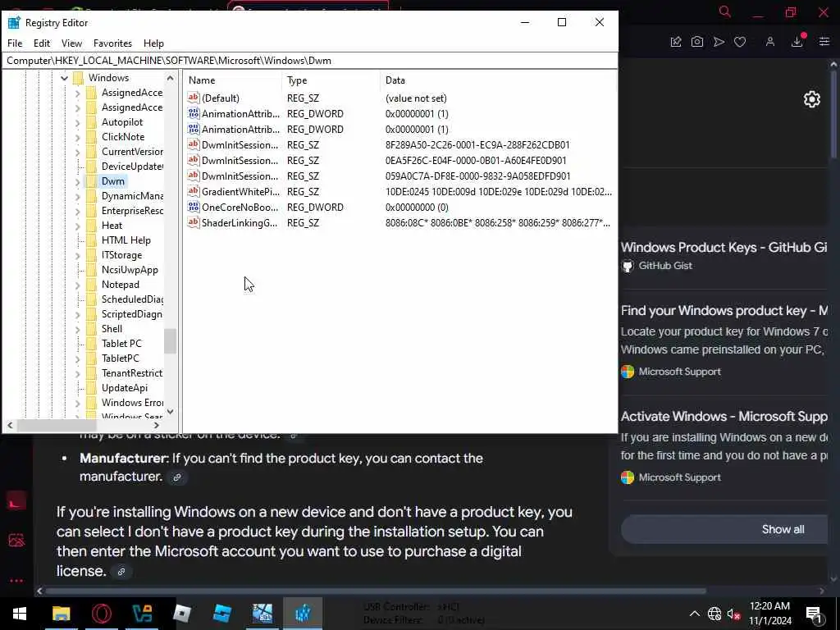Select the CurrentVersion key folder icon
Viewport: 840px width, 630px height.
pos(92,152)
